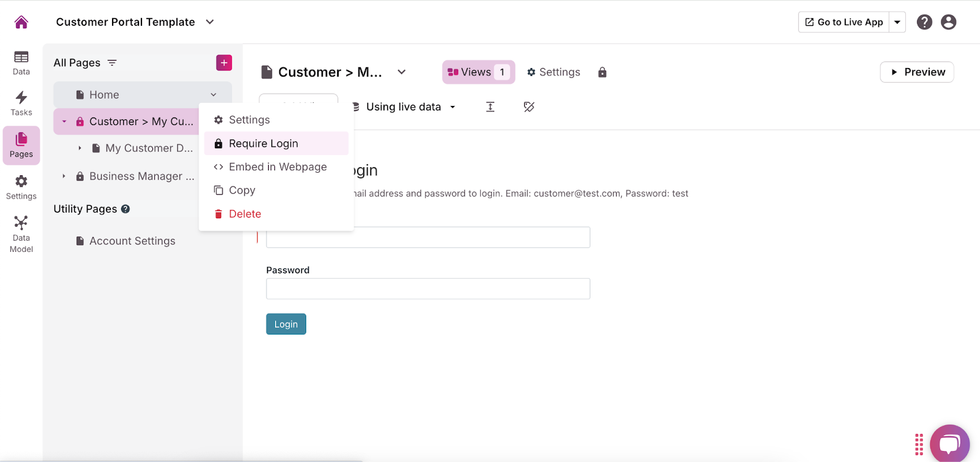Open dropdown arrow next to Go to Live App
This screenshot has height=462, width=980.
897,22
